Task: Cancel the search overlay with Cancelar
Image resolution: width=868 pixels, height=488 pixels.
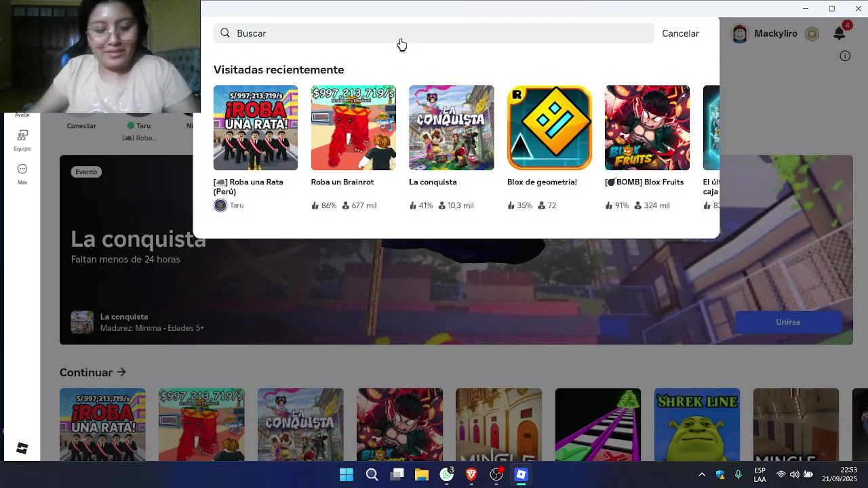Action: click(680, 33)
